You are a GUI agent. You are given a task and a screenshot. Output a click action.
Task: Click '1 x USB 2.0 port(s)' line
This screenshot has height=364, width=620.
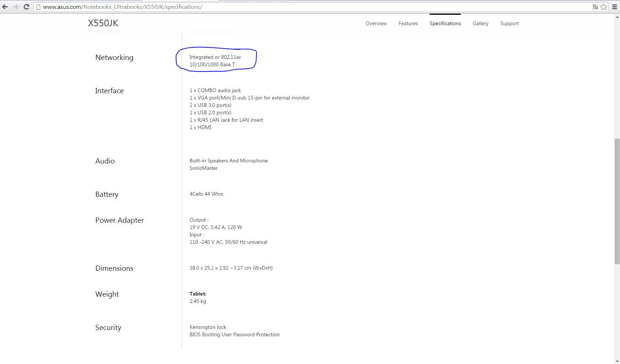coord(210,112)
